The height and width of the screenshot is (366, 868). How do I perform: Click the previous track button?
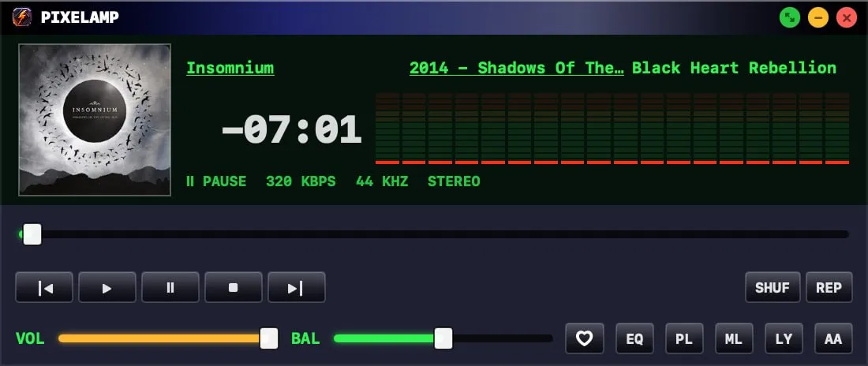43,287
